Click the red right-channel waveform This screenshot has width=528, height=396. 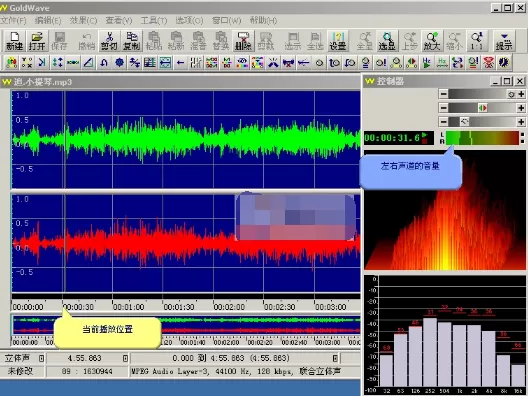click(x=186, y=243)
